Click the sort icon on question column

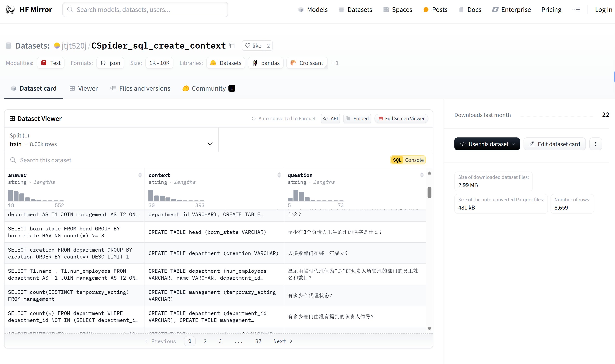(x=422, y=175)
